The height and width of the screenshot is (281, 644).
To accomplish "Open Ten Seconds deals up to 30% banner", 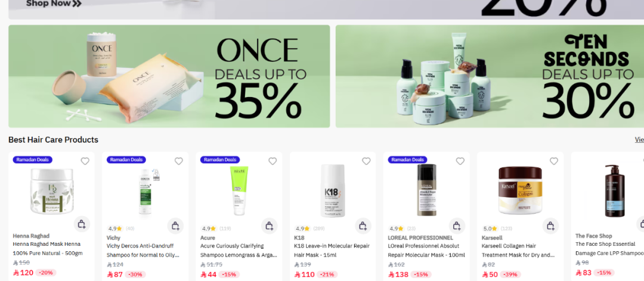I will pyautogui.click(x=490, y=76).
